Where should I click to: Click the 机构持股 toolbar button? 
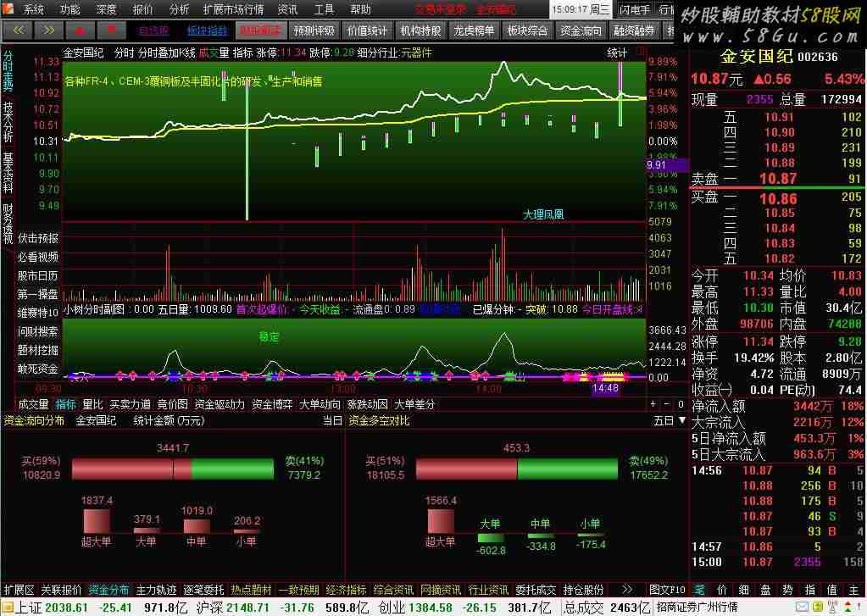420,31
